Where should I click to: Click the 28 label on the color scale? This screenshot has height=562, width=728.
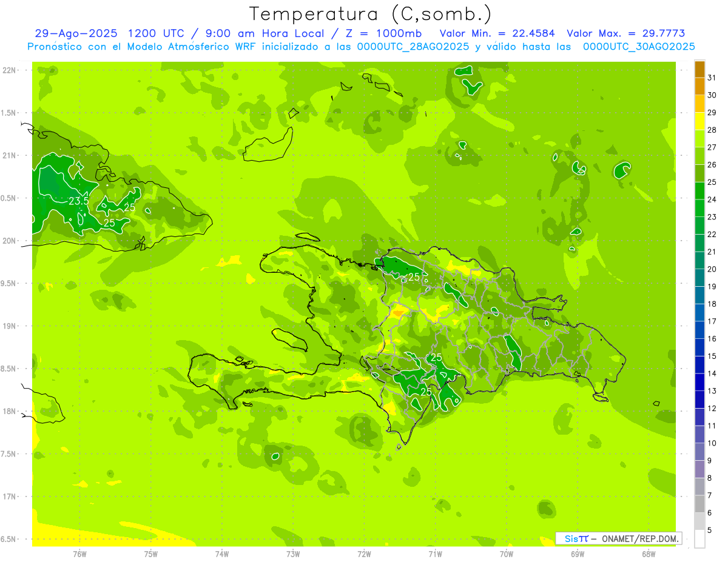click(x=712, y=130)
